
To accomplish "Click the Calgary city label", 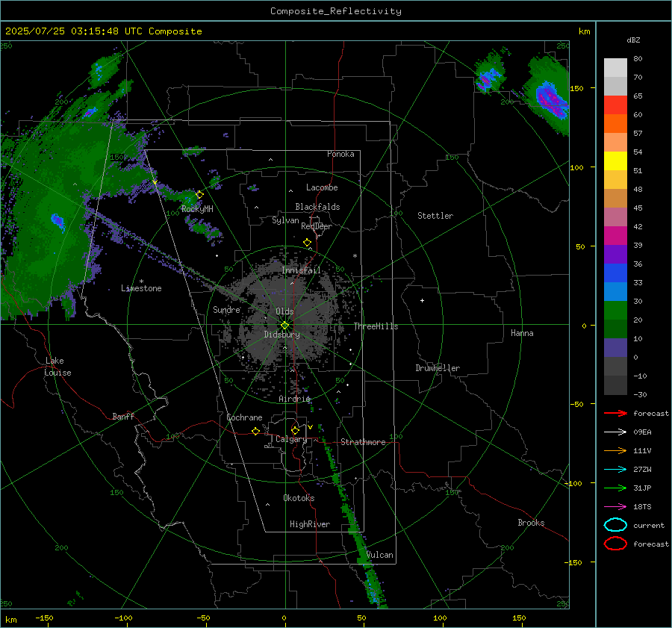I will point(291,439).
